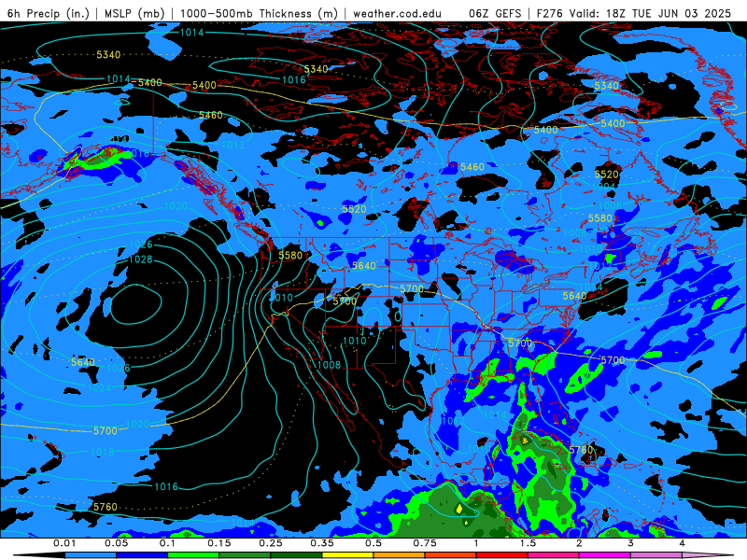Screen dimensions: 747x560
Task: Click '1000-500mb Thickness (m)' header text
Action: pos(260,14)
